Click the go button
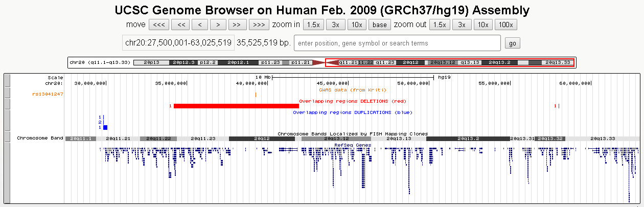Screen dimensions: 644x207 (512, 43)
